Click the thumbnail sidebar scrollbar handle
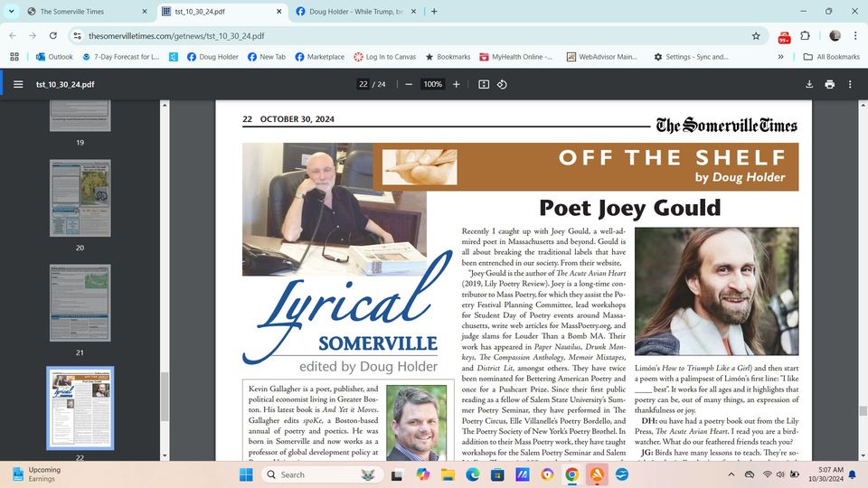The width and height of the screenshot is (868, 488). click(165, 397)
